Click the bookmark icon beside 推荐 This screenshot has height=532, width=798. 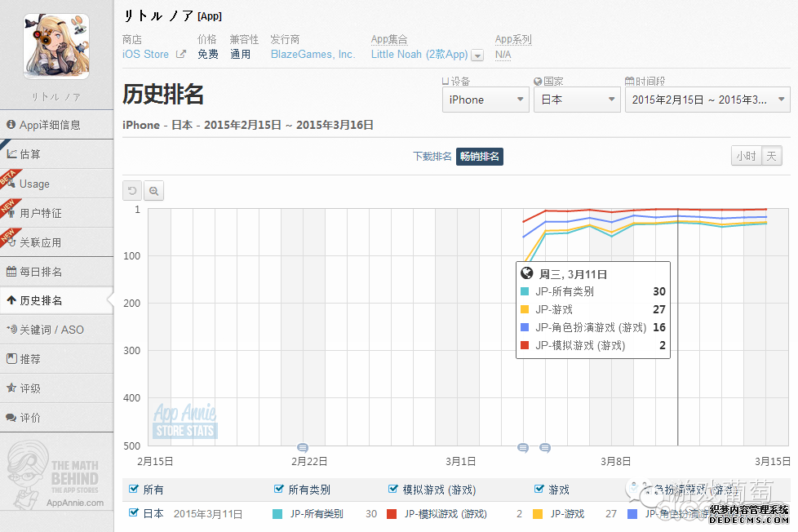[x=11, y=358]
